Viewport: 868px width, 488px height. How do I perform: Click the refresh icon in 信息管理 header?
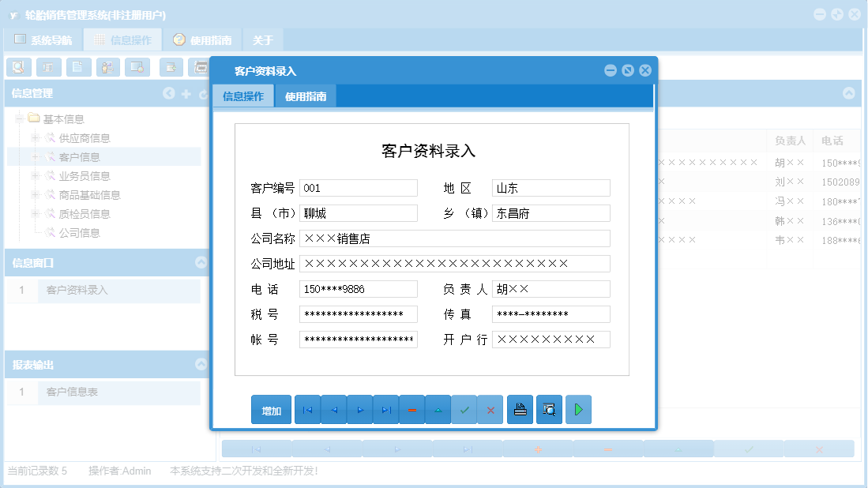coord(204,93)
